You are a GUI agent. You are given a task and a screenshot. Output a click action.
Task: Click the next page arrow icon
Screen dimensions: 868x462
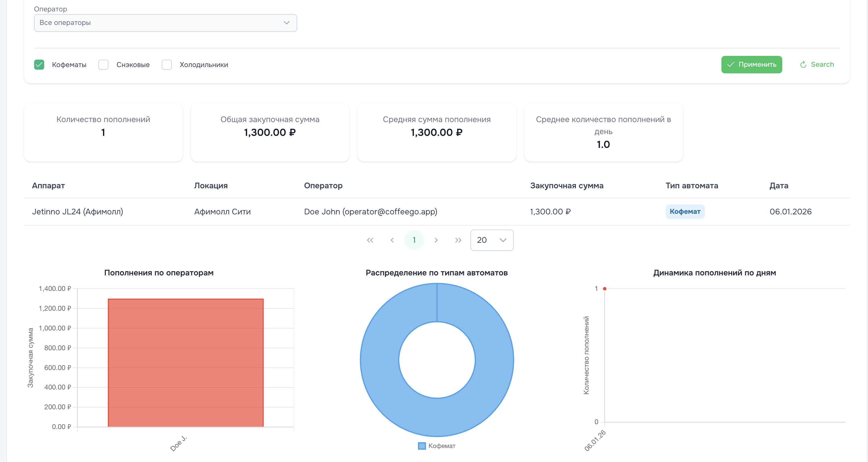(436, 240)
